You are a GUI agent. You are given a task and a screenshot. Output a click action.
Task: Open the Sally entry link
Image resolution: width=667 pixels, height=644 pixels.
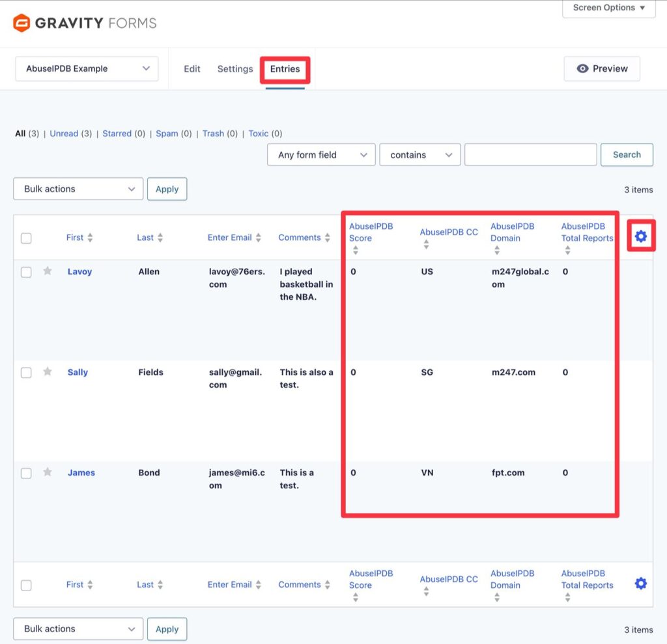click(x=78, y=372)
